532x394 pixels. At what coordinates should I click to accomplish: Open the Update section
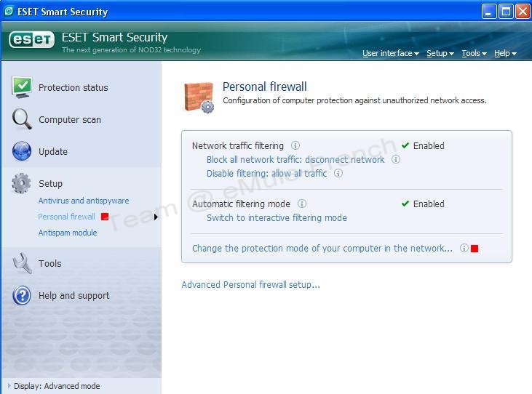click(x=53, y=151)
